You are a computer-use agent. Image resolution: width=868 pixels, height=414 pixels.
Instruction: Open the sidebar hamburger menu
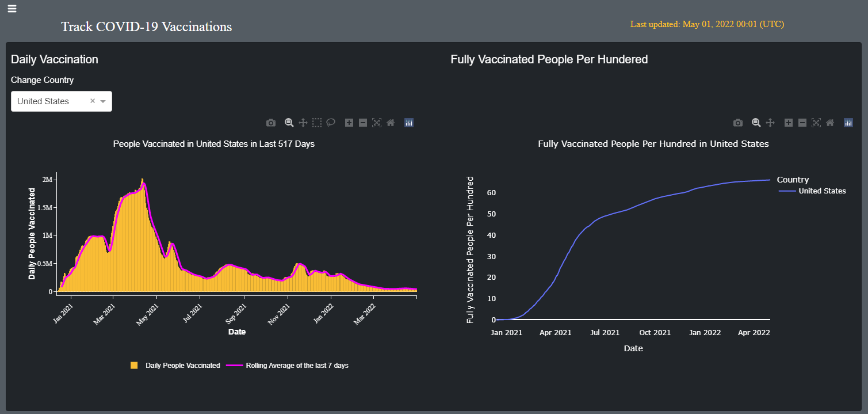pyautogui.click(x=12, y=9)
